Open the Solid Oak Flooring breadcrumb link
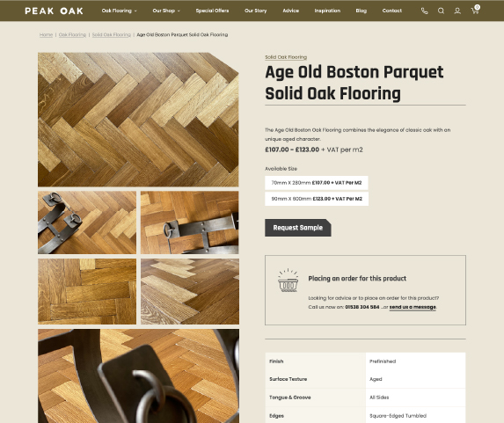 pyautogui.click(x=111, y=34)
